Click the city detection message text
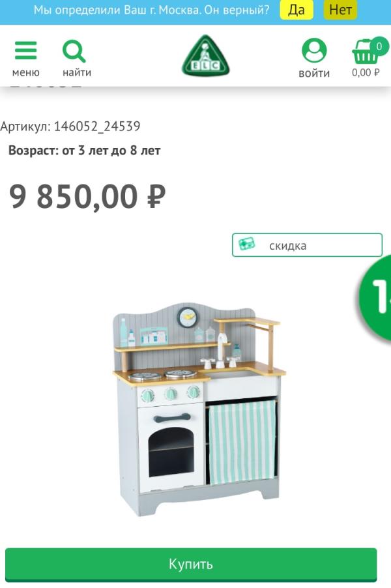Viewport: 391px width, 588px height. click(151, 10)
